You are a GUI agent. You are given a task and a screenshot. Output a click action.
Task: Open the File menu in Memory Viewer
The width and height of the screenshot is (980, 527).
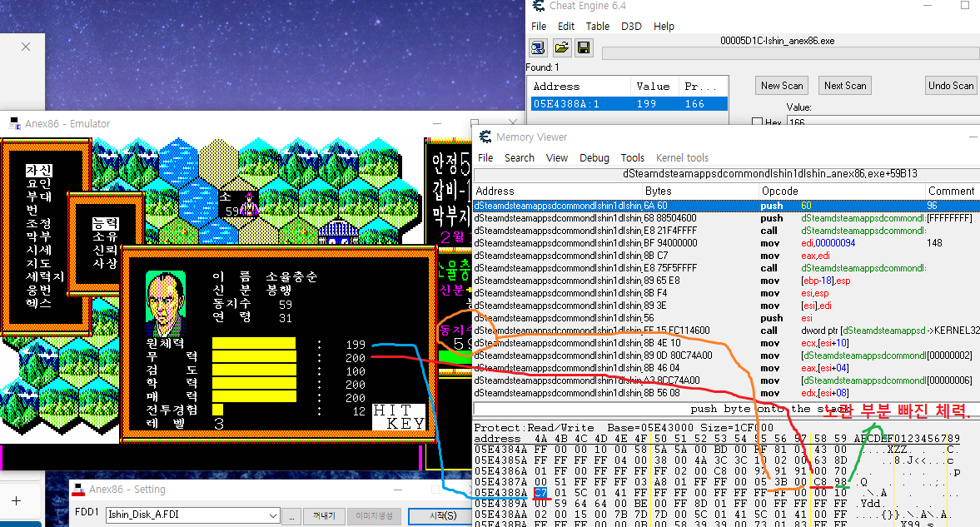(x=485, y=158)
